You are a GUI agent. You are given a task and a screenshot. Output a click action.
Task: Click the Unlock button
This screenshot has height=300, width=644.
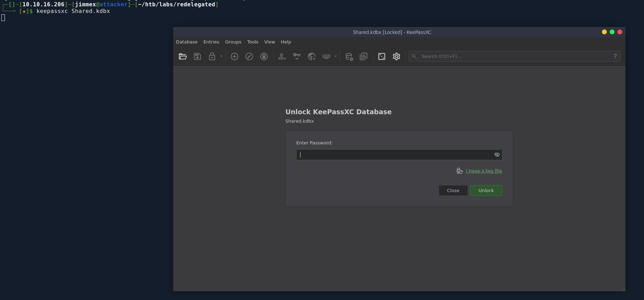(x=486, y=190)
